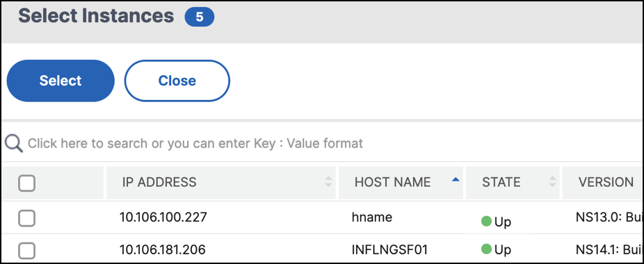This screenshot has width=644, height=264.
Task: Click the VERSION column header
Action: tap(603, 182)
